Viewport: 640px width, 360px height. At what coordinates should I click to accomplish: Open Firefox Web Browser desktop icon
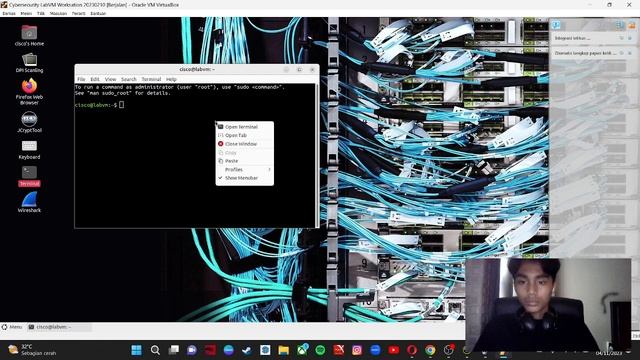click(29, 92)
